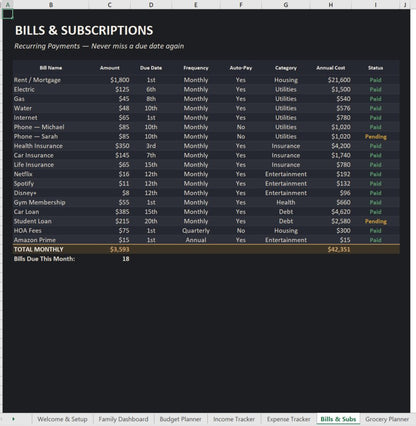Select column H header
The width and height of the screenshot is (416, 426).
point(330,5)
